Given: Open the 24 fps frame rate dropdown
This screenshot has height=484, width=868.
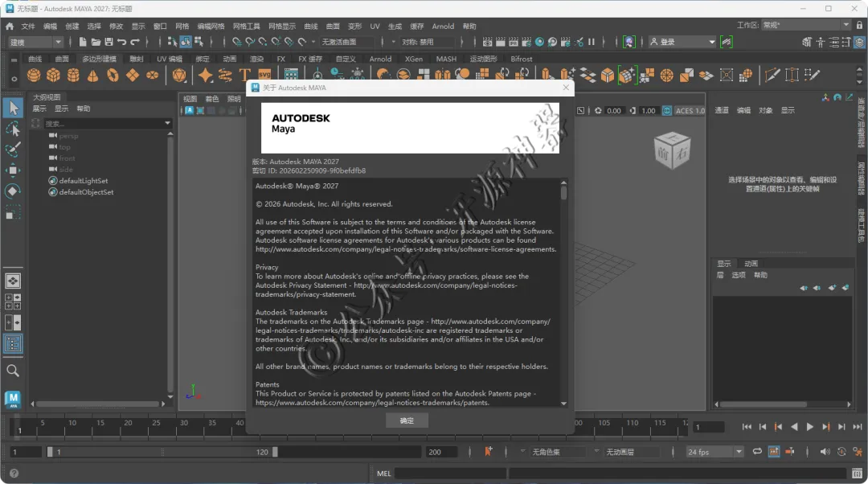Looking at the screenshot, I should click(x=714, y=452).
